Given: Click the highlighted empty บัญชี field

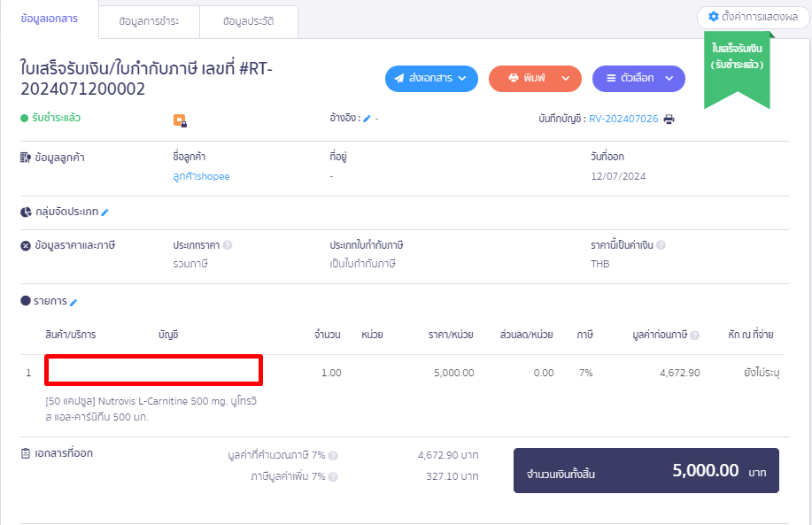Looking at the screenshot, I should pos(152,370).
